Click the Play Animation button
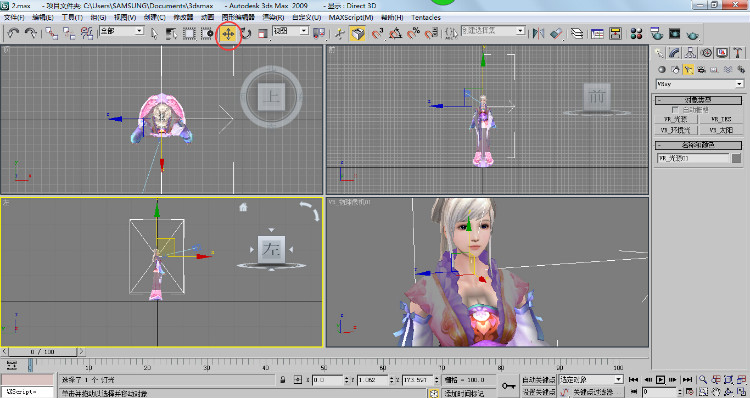750x398 pixels. pyautogui.click(x=661, y=380)
